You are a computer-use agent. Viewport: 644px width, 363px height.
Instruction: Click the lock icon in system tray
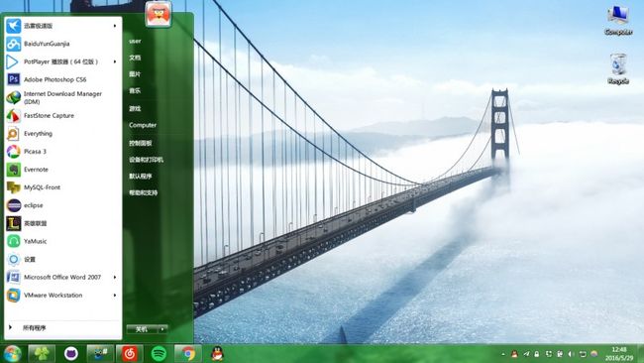click(x=537, y=354)
